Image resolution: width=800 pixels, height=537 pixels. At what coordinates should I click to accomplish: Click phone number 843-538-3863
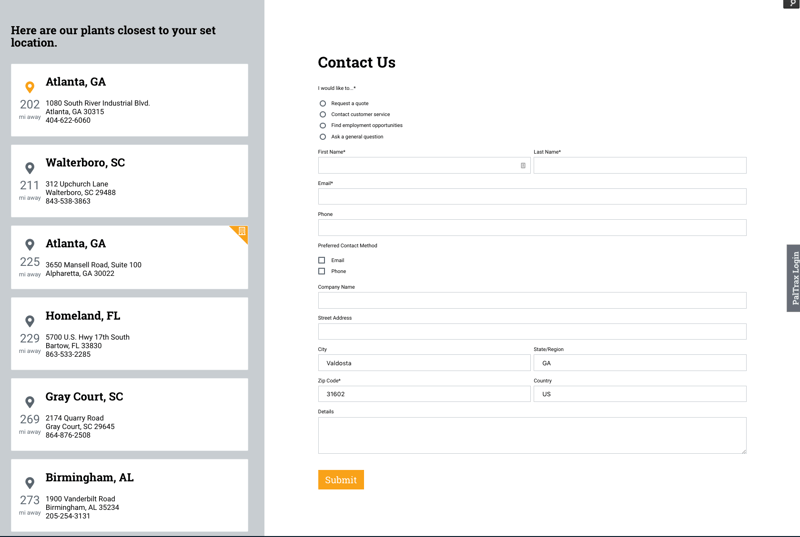click(68, 201)
